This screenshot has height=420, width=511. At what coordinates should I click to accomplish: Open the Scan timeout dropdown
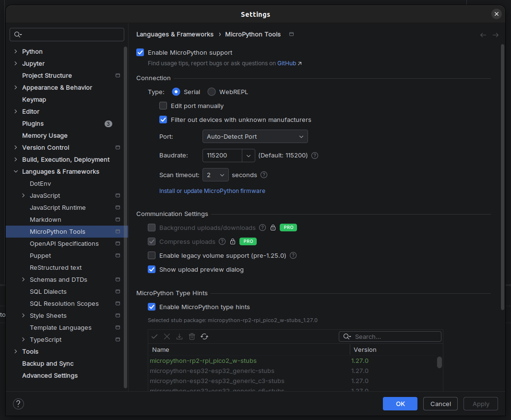[x=215, y=175]
